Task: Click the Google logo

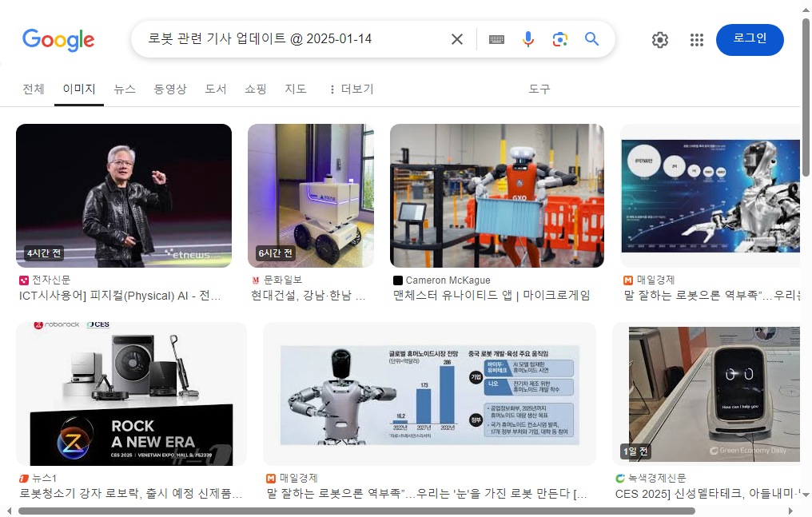Action: tap(58, 40)
